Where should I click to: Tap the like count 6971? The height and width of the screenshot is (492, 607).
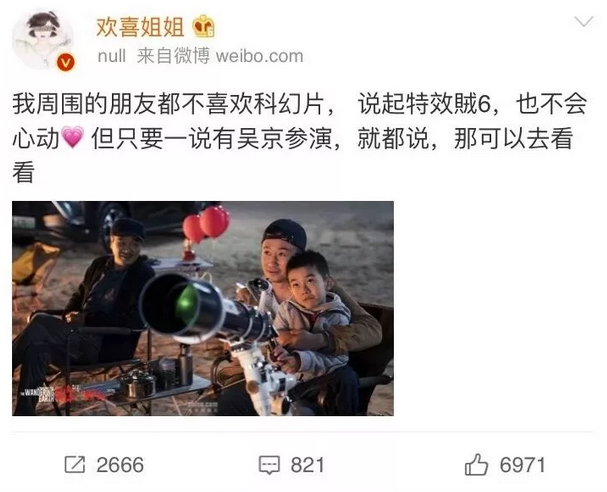(x=522, y=465)
